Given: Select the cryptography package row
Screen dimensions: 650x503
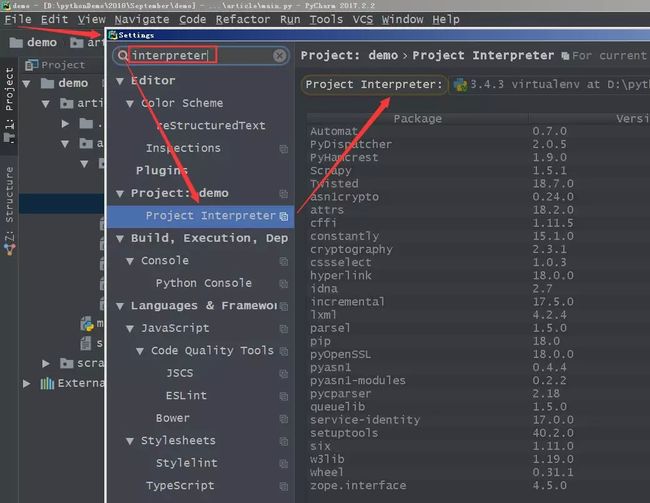Looking at the screenshot, I should click(x=478, y=249).
